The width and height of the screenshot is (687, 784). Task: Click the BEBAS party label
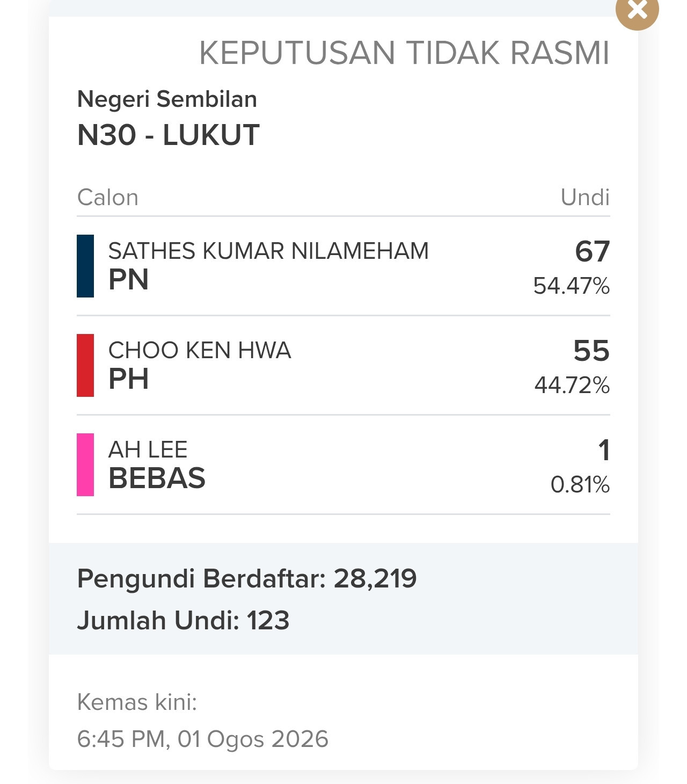(x=157, y=478)
